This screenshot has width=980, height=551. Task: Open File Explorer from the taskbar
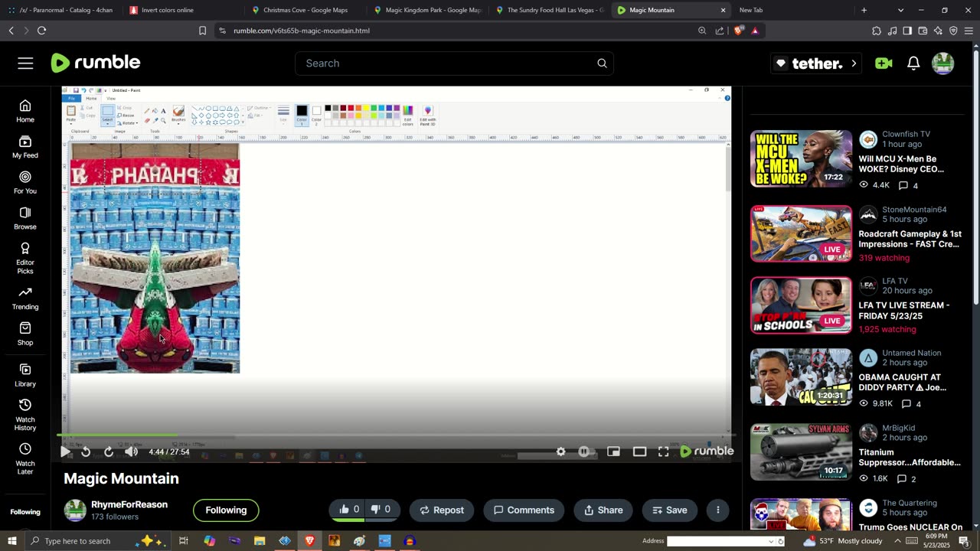click(x=260, y=541)
